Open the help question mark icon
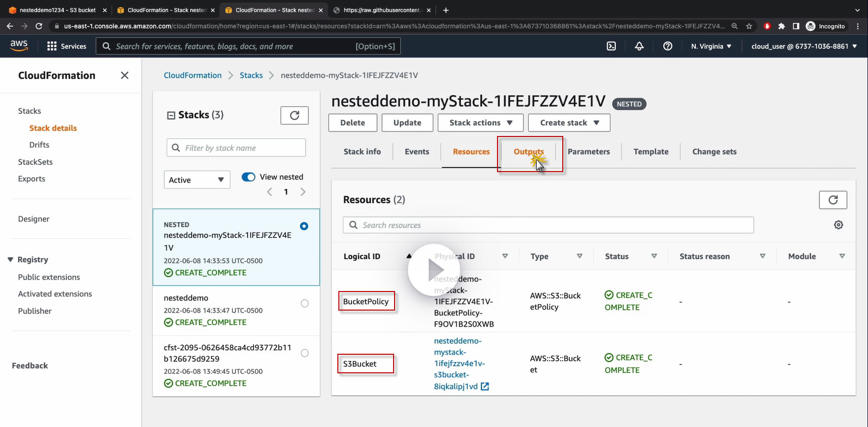868x427 pixels. 668,46
